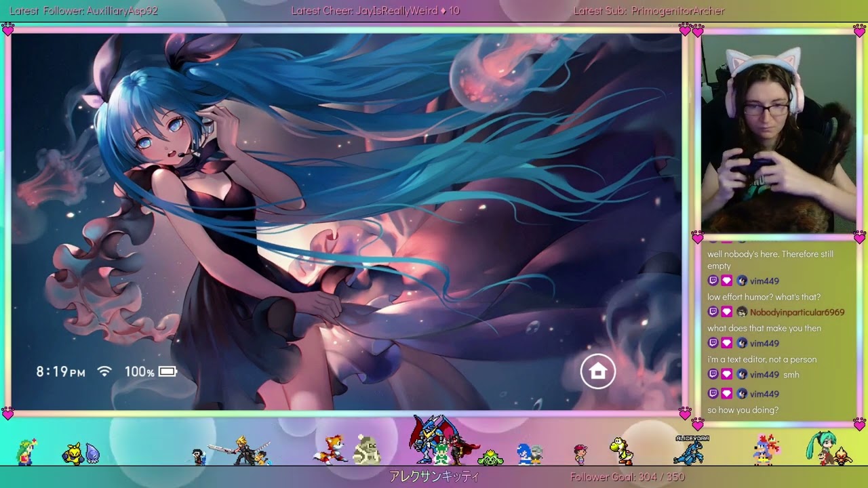Click the 'low effort humor? what's that?' message
The width and height of the screenshot is (868, 488).
[764, 297]
